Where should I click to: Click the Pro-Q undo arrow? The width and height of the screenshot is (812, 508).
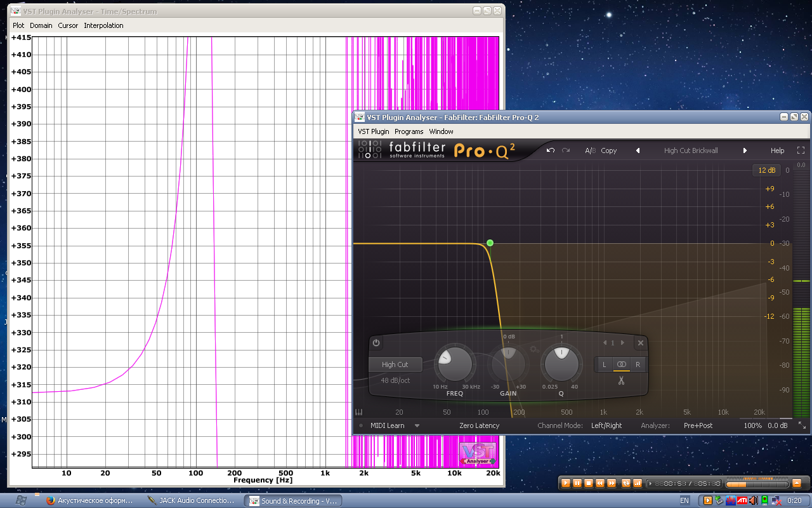pyautogui.click(x=551, y=150)
